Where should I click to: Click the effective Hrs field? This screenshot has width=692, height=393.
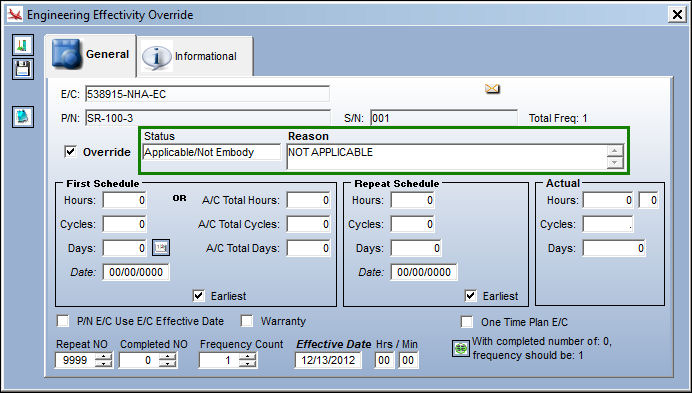[384, 360]
